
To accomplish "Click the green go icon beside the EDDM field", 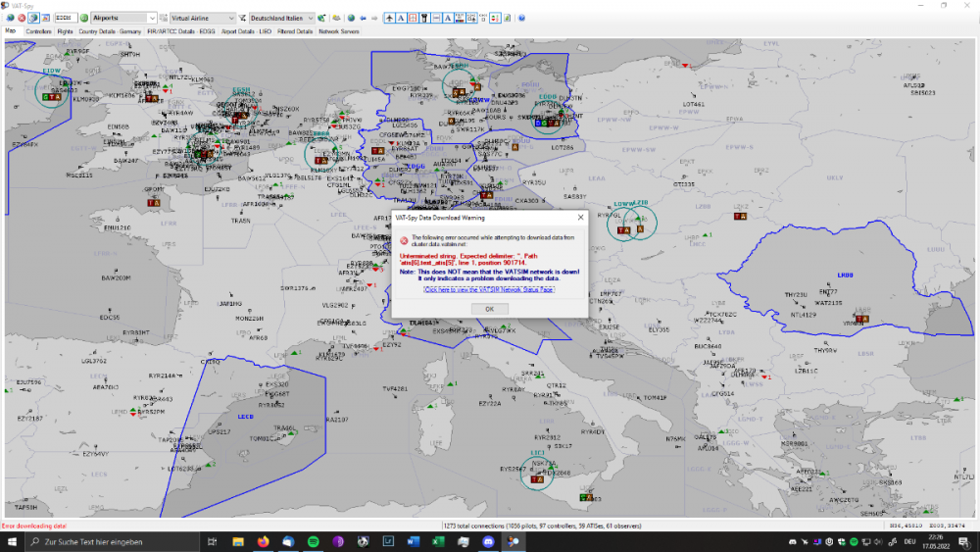I will pyautogui.click(x=84, y=18).
